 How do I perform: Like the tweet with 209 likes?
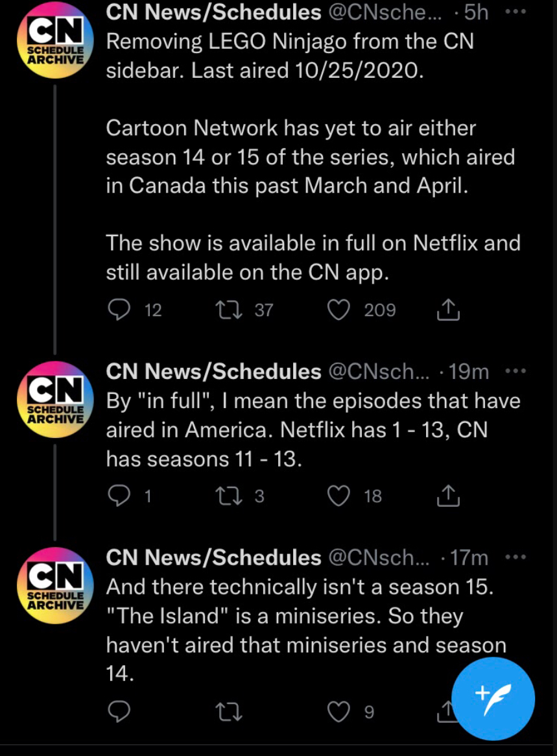pos(338,310)
